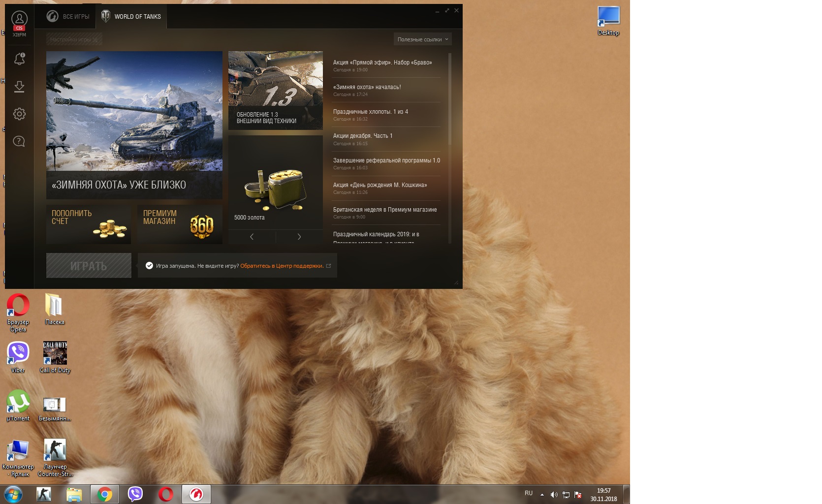This screenshot has width=822, height=504.
Task: Click the Обратитесь в Центр поддержки link
Action: click(x=282, y=266)
